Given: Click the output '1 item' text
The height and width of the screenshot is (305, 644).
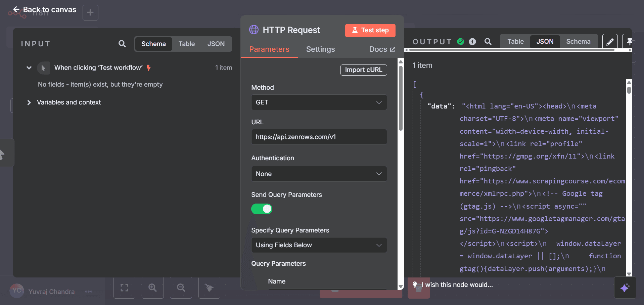Looking at the screenshot, I should coord(422,66).
